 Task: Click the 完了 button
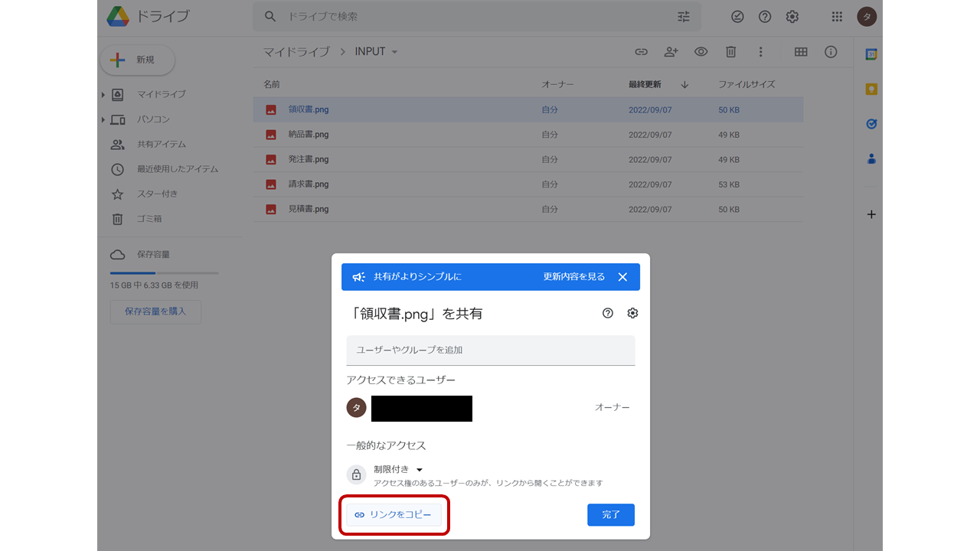[x=611, y=515]
